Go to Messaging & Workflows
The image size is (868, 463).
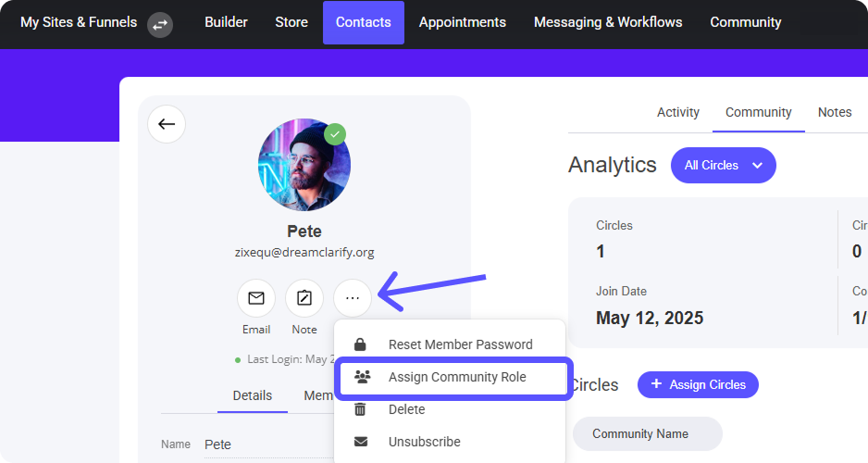click(607, 22)
